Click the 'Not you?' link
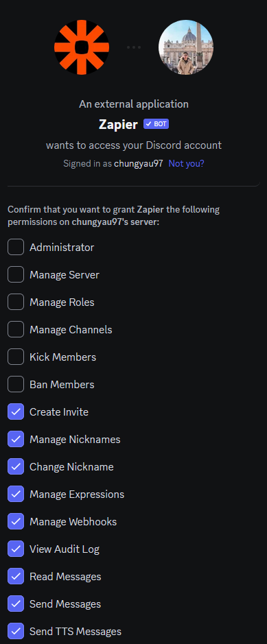This screenshot has height=644, width=267. pos(186,163)
